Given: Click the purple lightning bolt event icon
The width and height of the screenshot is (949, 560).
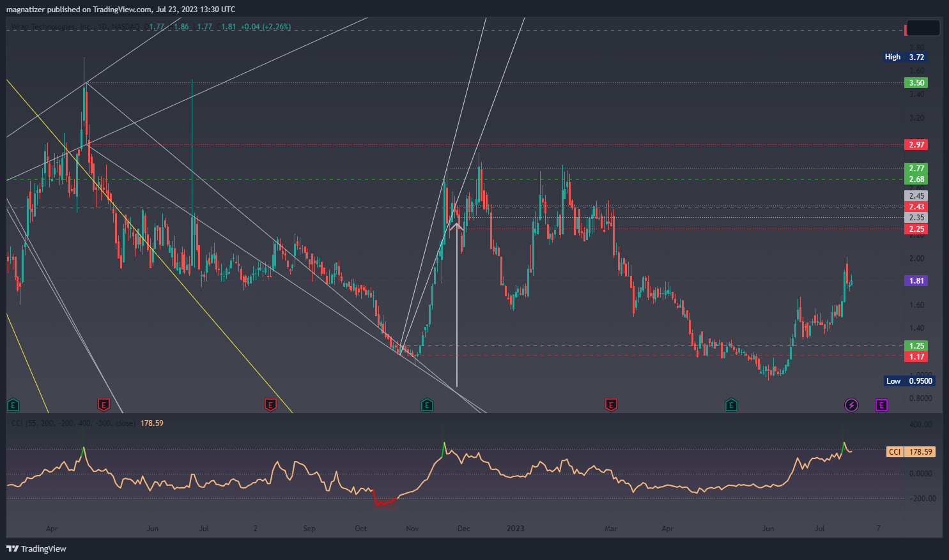Looking at the screenshot, I should [851, 405].
